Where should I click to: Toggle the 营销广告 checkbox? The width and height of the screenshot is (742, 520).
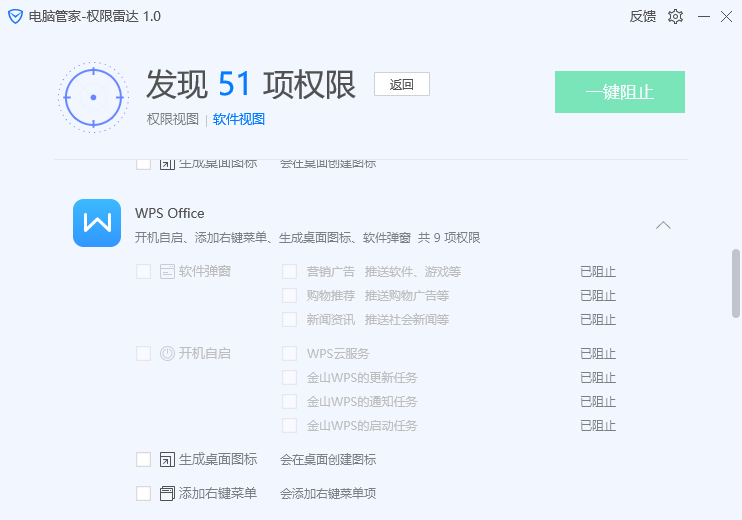click(x=290, y=272)
